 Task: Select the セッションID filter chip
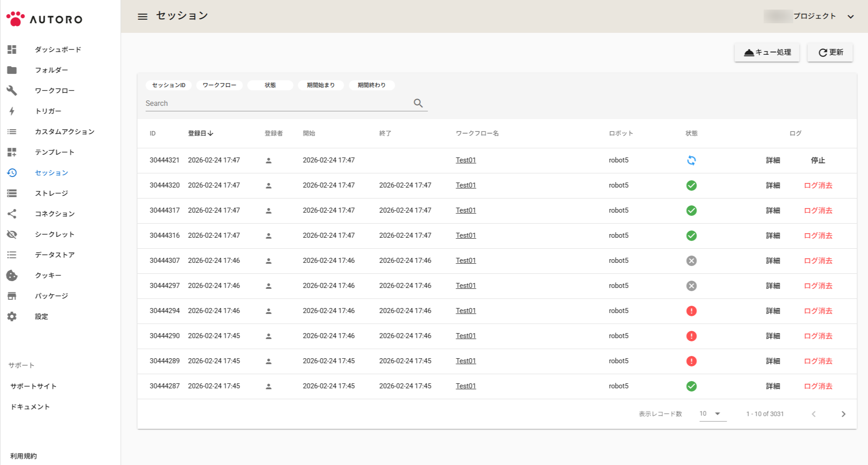[x=169, y=85]
